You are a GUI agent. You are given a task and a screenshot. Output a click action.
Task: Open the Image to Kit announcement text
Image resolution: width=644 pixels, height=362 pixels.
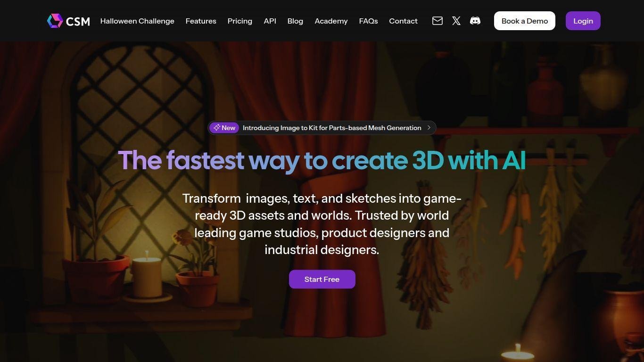pos(331,128)
